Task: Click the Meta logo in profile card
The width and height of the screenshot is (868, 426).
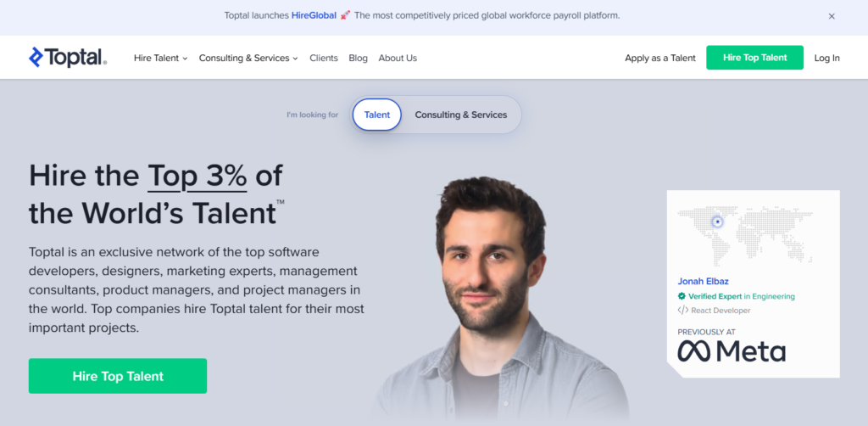Action: (x=732, y=351)
